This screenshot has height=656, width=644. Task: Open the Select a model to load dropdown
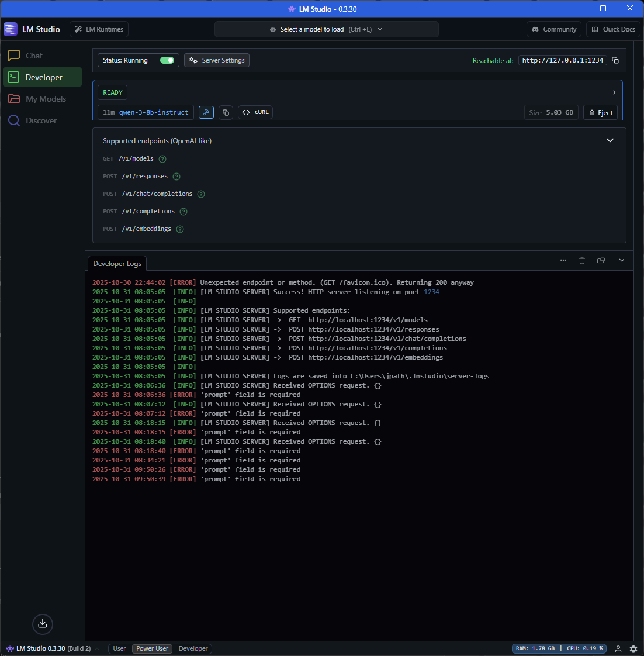click(x=326, y=29)
